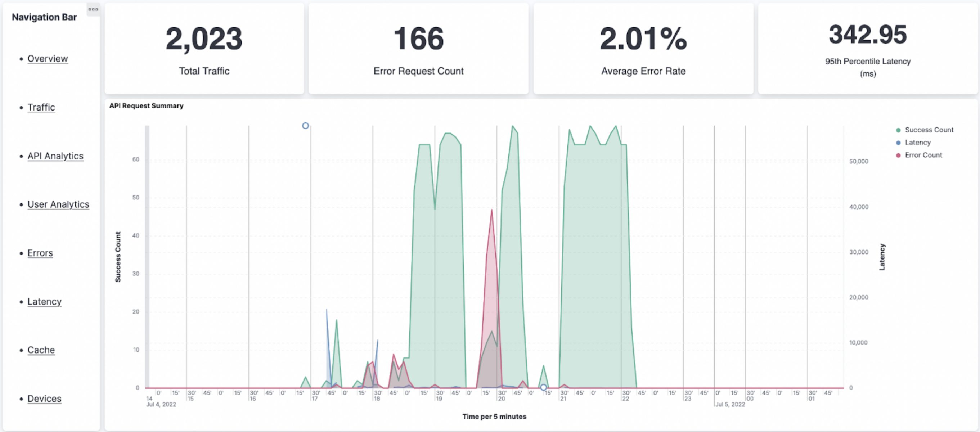Open User Analytics from the navigation bar
This screenshot has width=980, height=432.
[58, 204]
